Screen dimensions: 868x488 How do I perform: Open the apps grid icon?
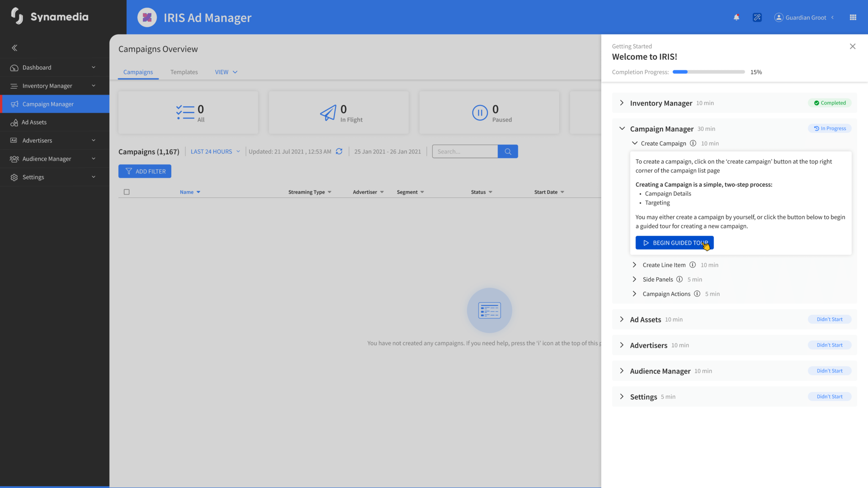tap(853, 17)
